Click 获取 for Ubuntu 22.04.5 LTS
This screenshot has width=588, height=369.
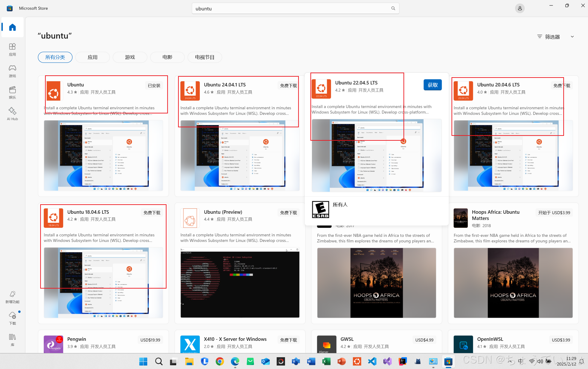pos(432,85)
